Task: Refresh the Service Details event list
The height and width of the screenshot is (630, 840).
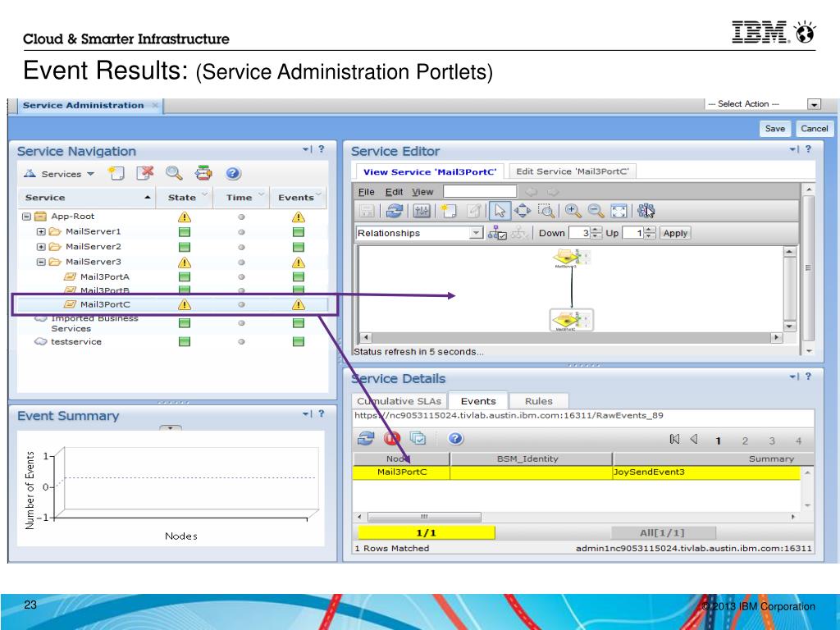Action: 366,439
